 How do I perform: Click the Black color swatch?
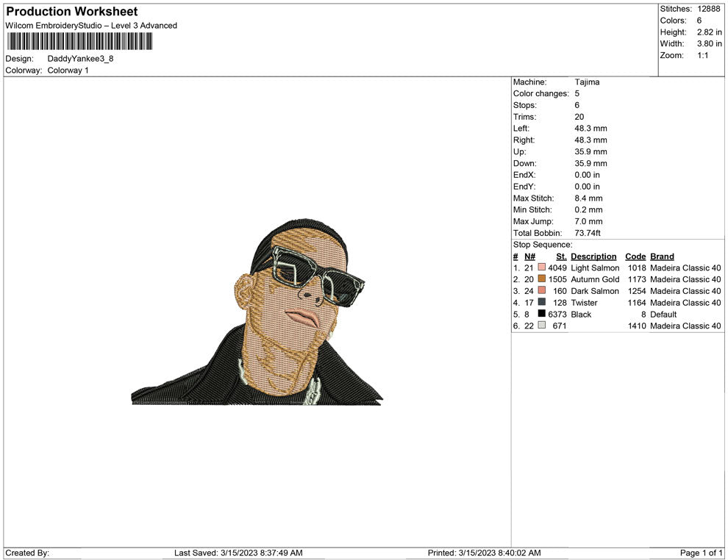[541, 314]
